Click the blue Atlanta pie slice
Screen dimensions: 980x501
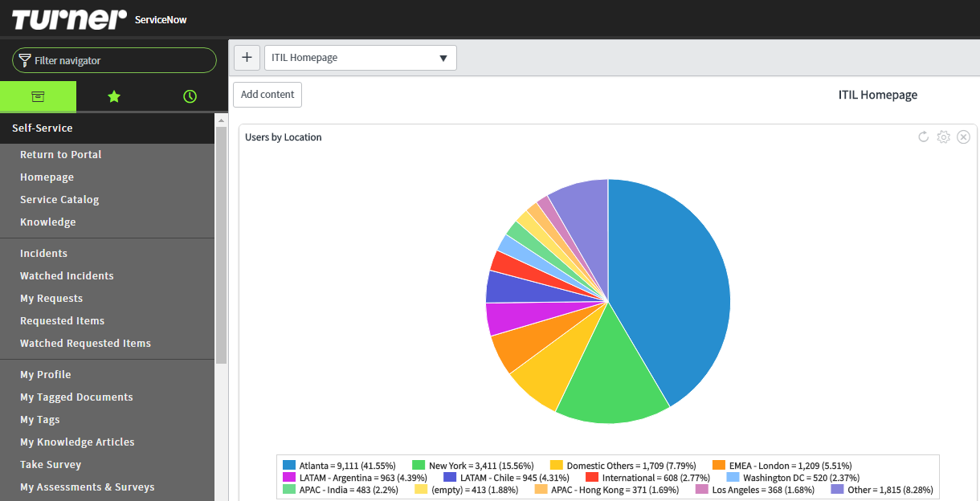point(675,289)
